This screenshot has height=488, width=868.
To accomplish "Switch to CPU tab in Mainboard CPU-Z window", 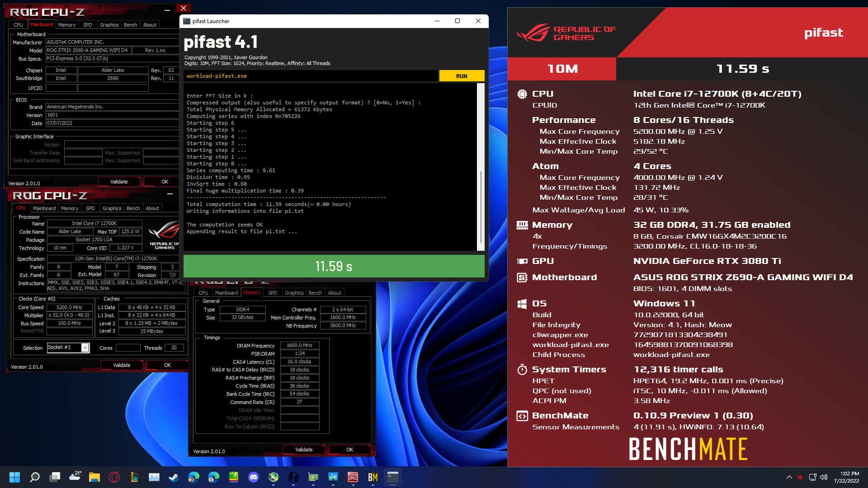I will 18,25.
